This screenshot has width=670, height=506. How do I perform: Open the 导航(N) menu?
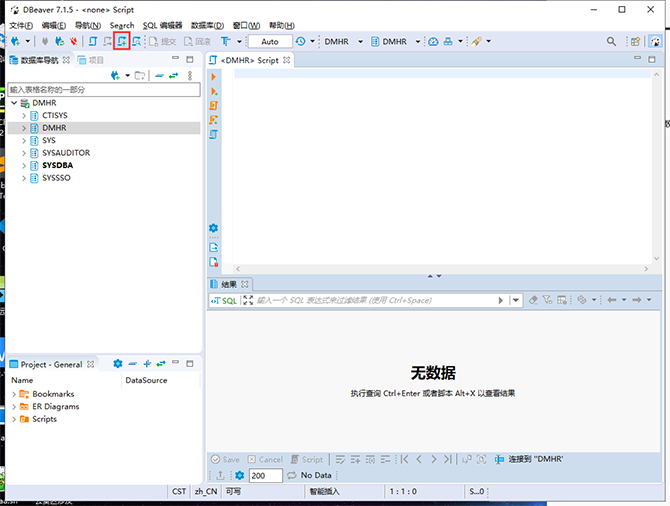click(88, 26)
